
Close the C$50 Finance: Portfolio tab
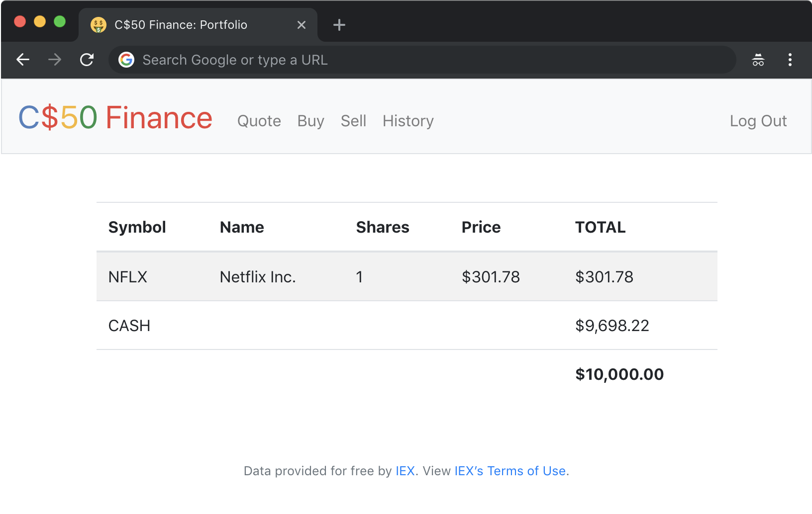[x=302, y=25]
